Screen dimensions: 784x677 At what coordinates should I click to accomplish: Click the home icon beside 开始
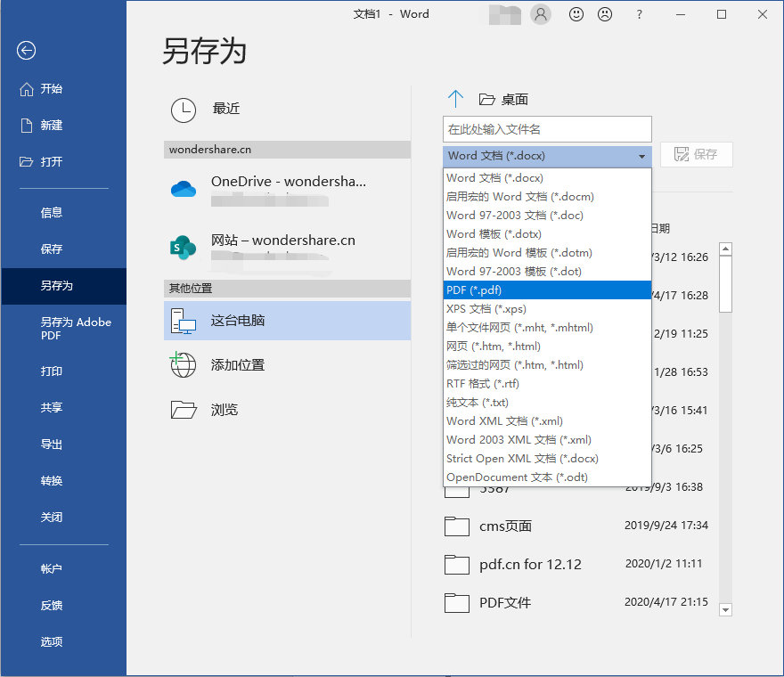pos(27,89)
